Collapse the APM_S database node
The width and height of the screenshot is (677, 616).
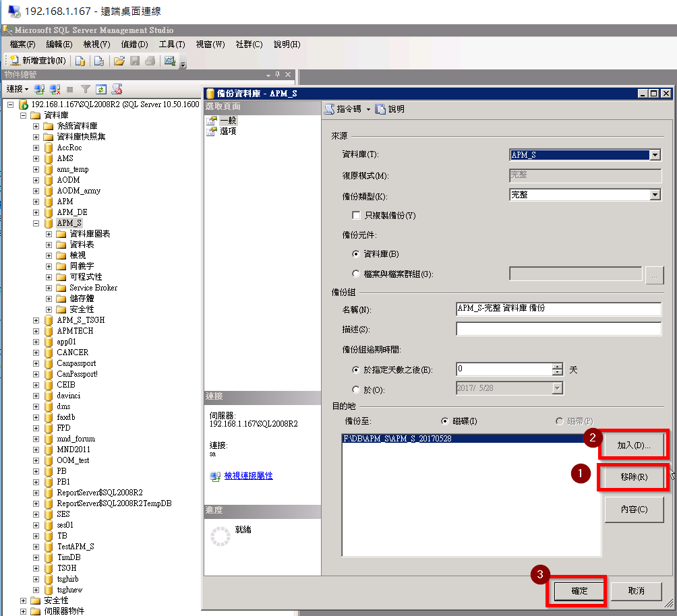pyautogui.click(x=36, y=223)
